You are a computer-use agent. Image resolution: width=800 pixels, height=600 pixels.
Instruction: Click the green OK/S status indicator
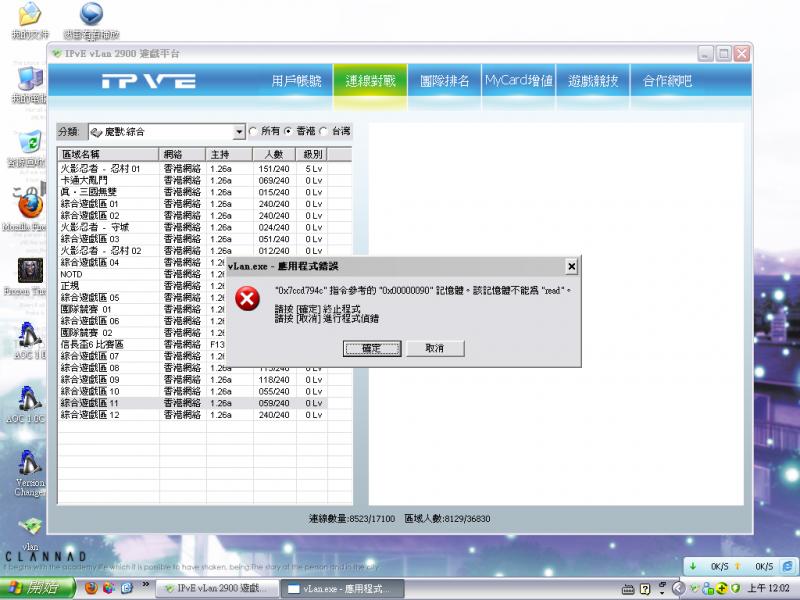click(x=696, y=566)
